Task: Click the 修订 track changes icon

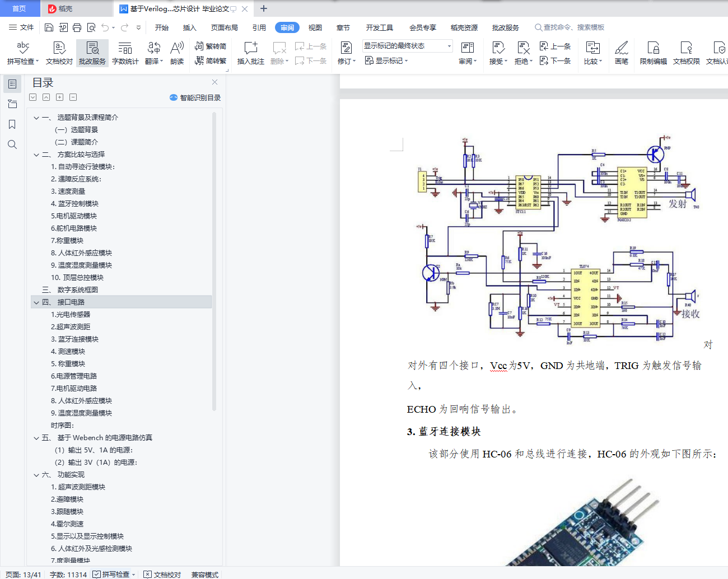Action: 346,48
